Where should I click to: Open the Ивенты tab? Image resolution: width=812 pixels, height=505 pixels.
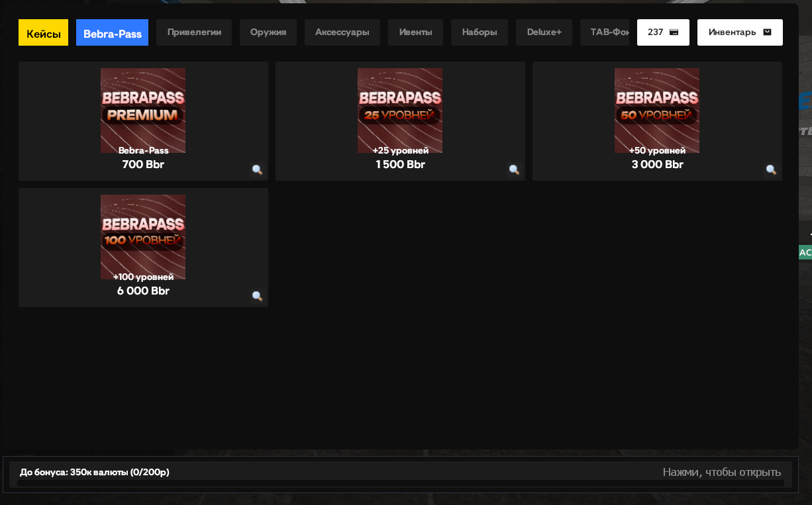pos(415,32)
